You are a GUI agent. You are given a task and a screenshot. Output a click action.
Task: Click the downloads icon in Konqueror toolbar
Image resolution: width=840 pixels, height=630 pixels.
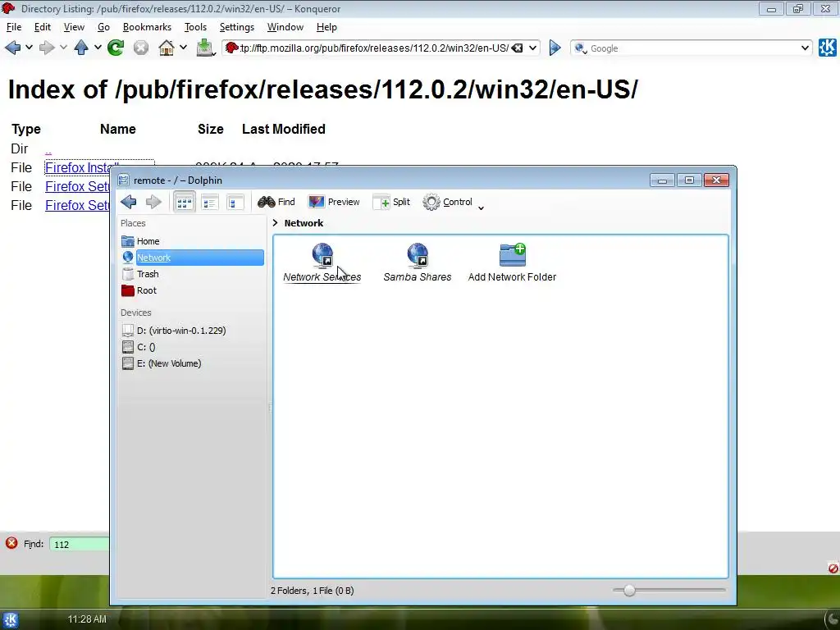click(204, 48)
